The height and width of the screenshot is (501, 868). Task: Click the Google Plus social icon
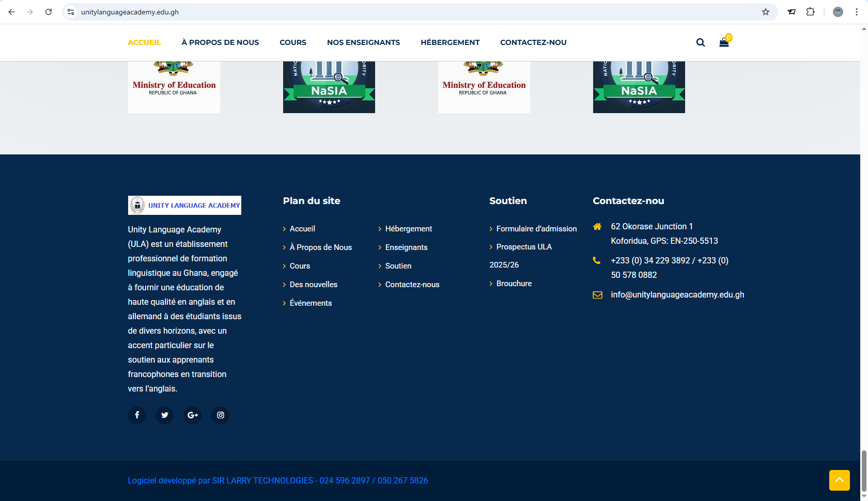tap(193, 415)
